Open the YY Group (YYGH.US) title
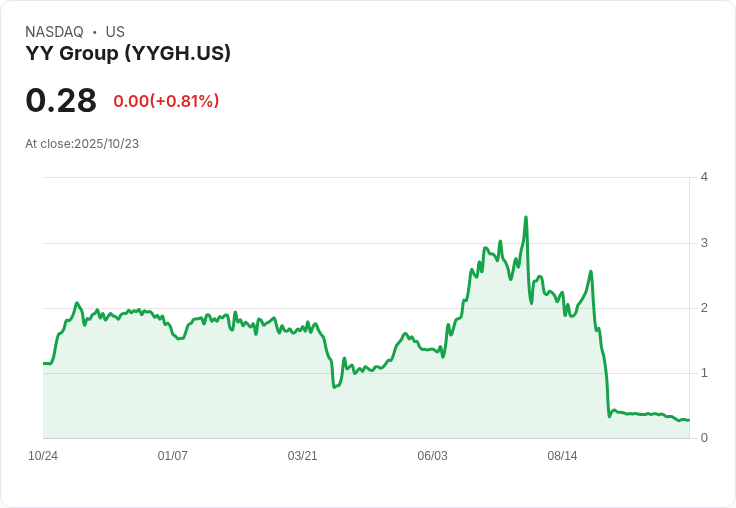This screenshot has width=736, height=508. (x=128, y=53)
